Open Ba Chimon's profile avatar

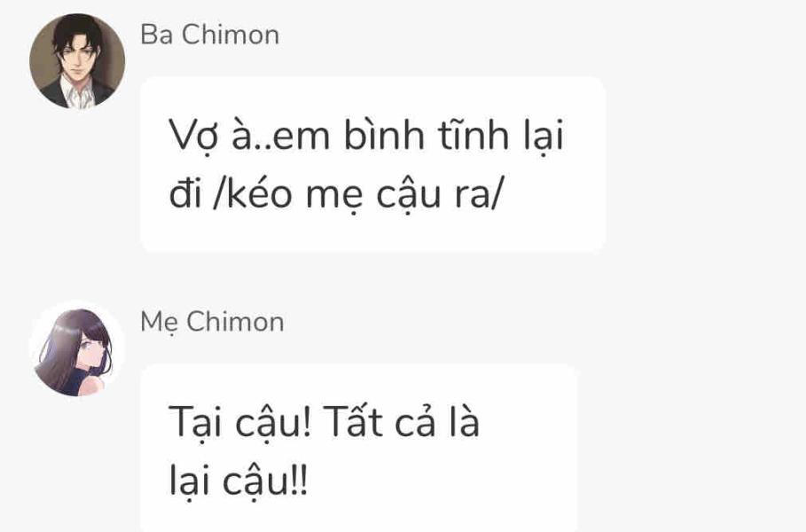pyautogui.click(x=77, y=61)
